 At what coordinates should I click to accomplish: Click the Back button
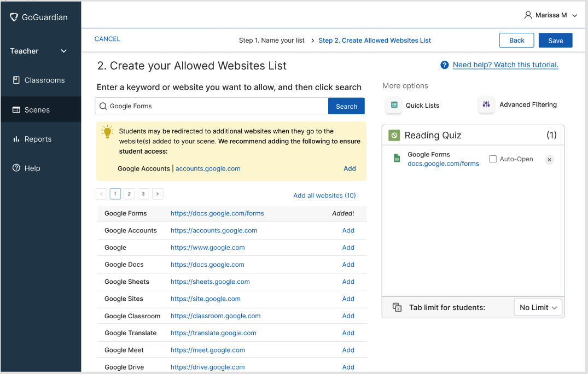tap(516, 40)
